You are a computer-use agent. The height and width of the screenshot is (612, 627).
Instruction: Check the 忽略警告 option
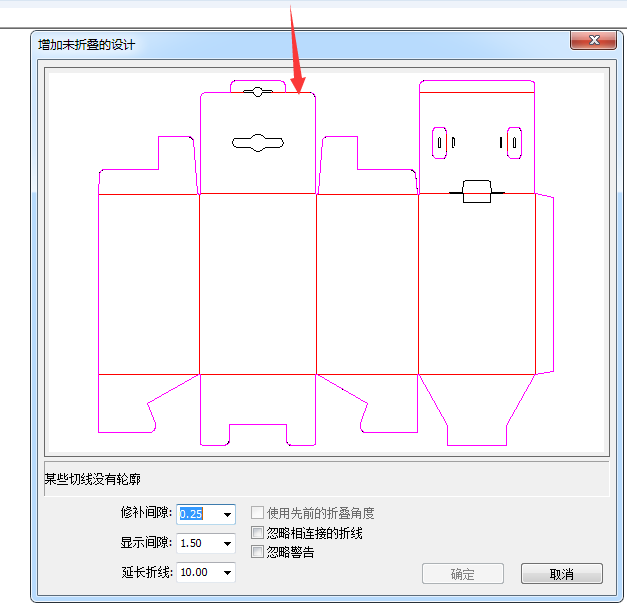click(x=257, y=552)
